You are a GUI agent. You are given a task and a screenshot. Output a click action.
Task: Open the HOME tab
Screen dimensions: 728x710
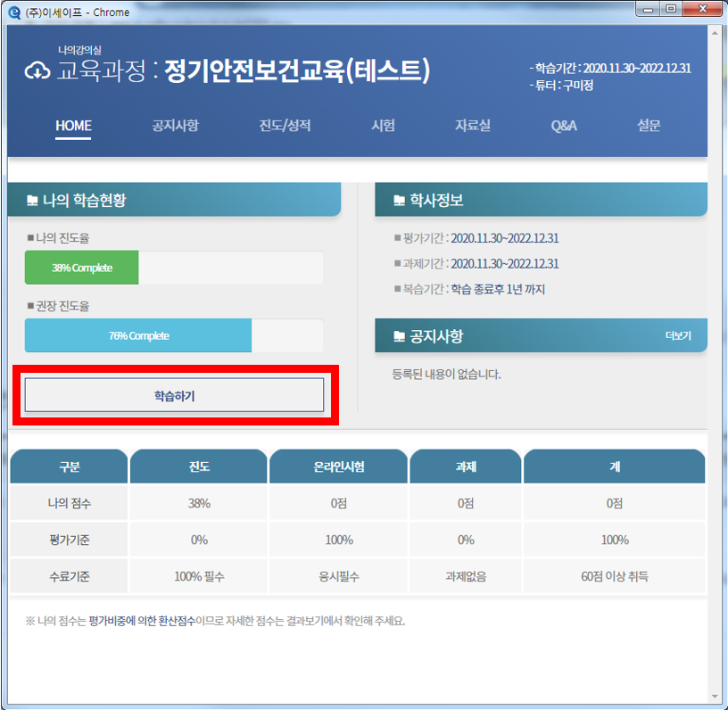click(73, 126)
